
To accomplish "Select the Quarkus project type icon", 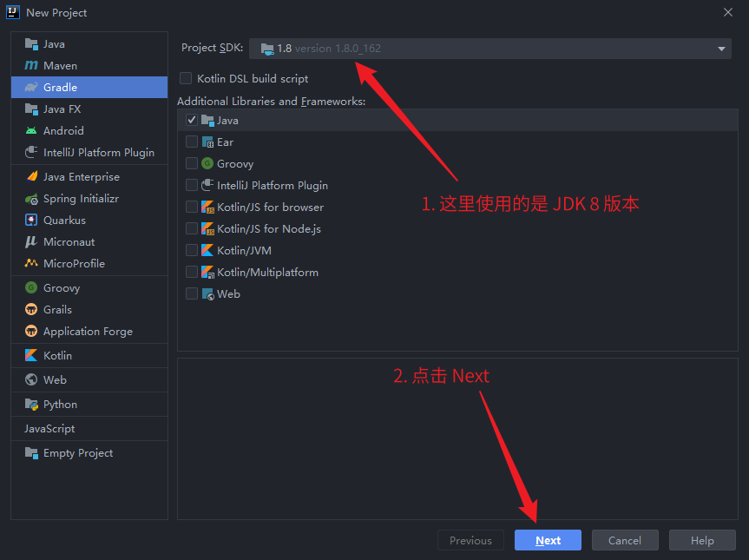I will click(x=31, y=221).
